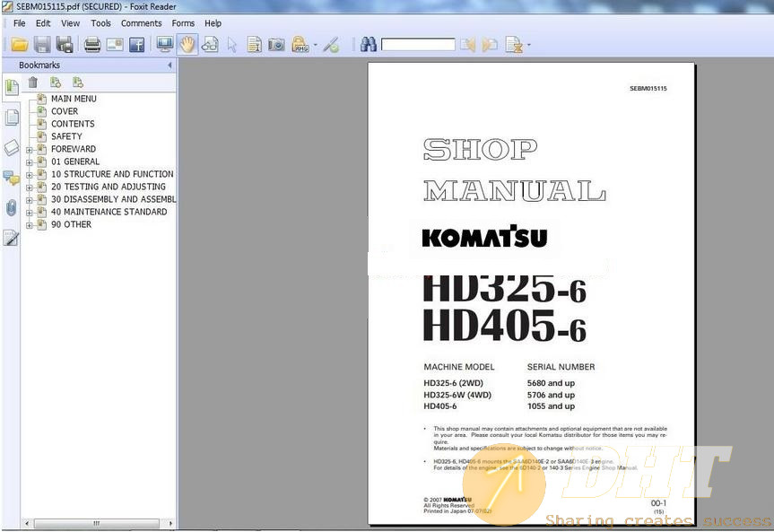Open the File menu
Screen dimensions: 774x532
pos(19,23)
